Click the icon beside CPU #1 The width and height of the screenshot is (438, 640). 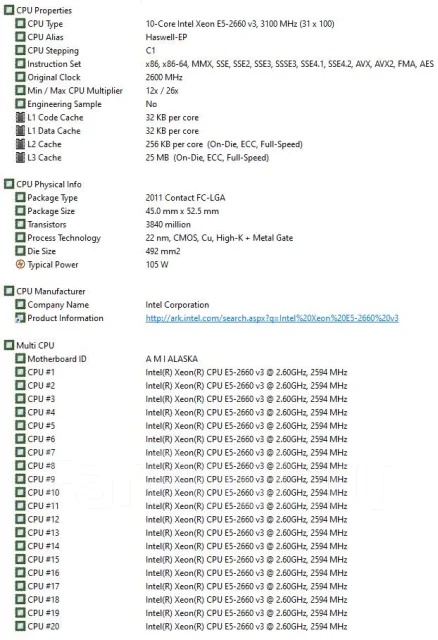pyautogui.click(x=20, y=372)
